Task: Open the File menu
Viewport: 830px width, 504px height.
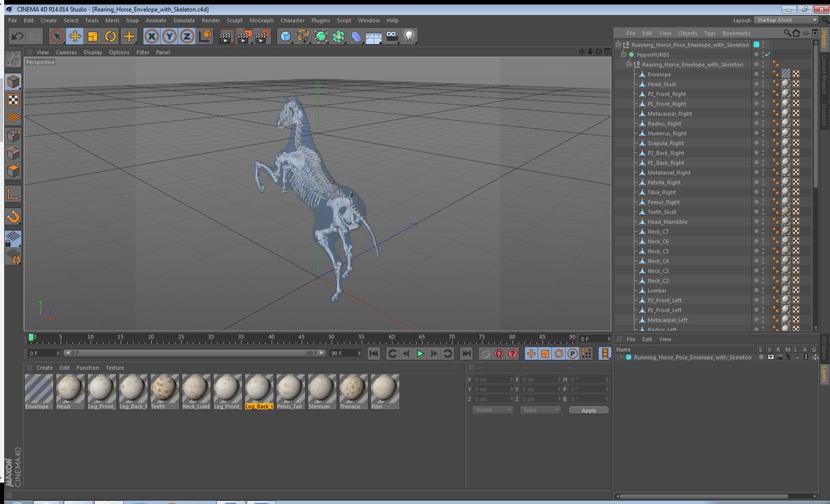Action: click(13, 20)
